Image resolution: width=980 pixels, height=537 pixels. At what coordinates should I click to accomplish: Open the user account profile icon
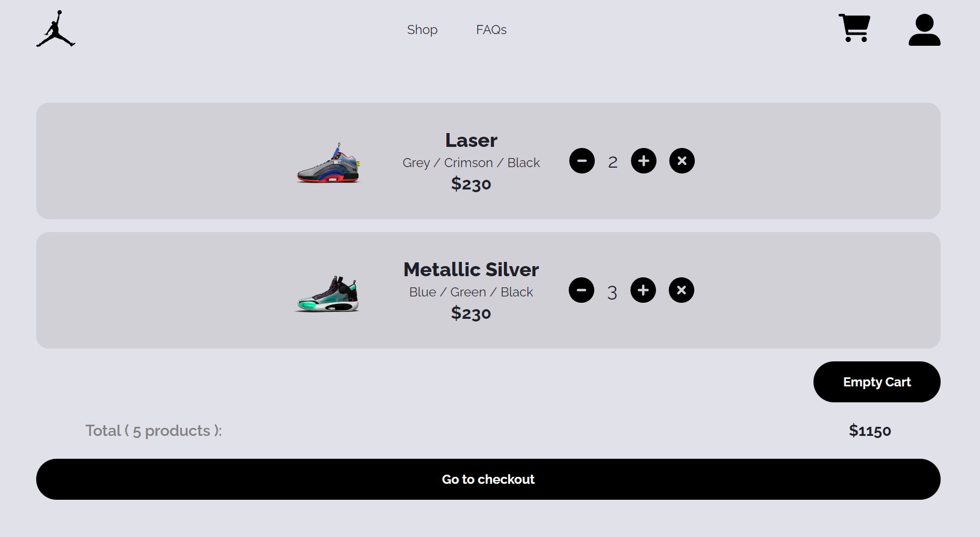[924, 30]
